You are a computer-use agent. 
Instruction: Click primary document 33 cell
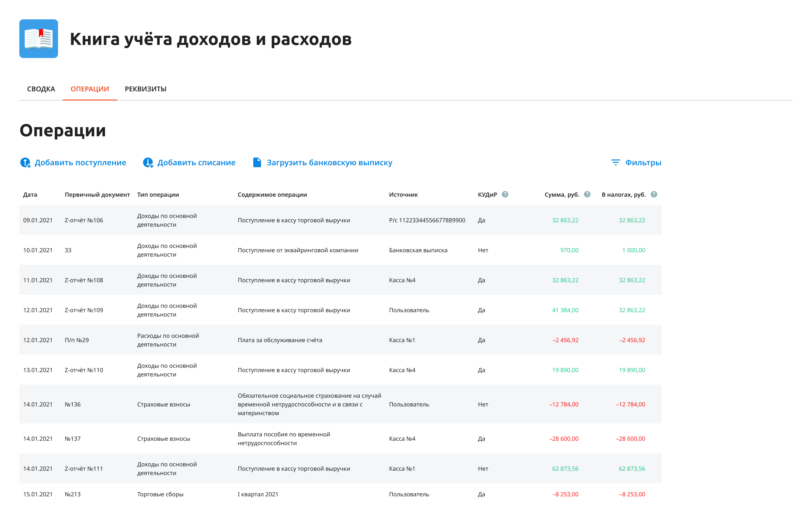(x=68, y=250)
